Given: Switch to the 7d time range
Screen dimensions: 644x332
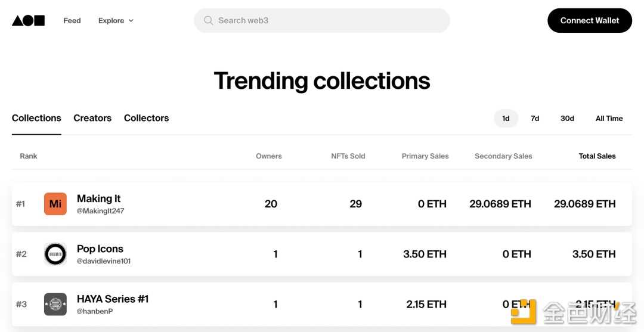Looking at the screenshot, I should [535, 118].
